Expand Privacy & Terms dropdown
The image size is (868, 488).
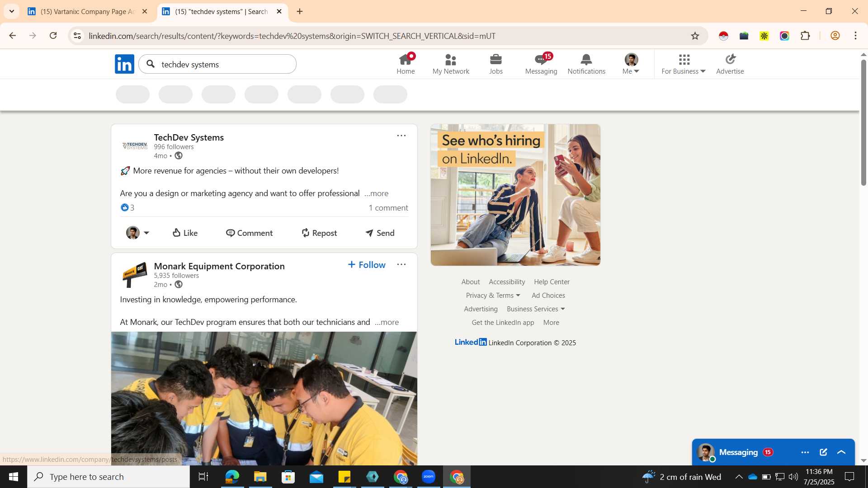click(x=493, y=295)
